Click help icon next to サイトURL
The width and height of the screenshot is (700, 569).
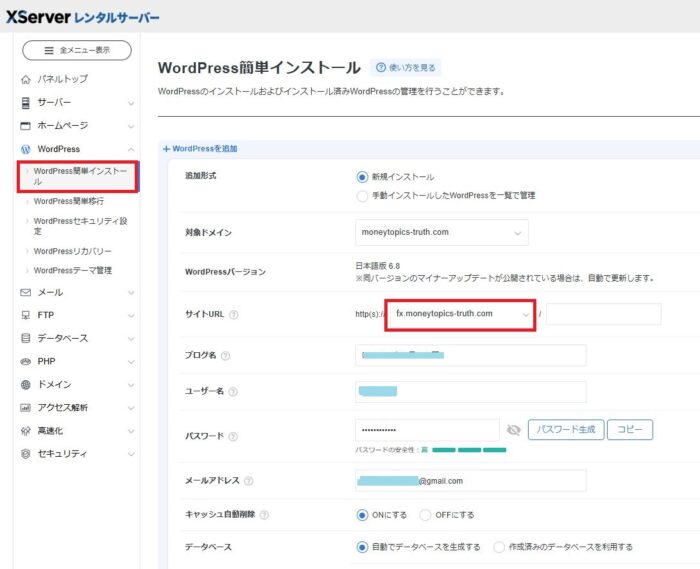(x=234, y=315)
